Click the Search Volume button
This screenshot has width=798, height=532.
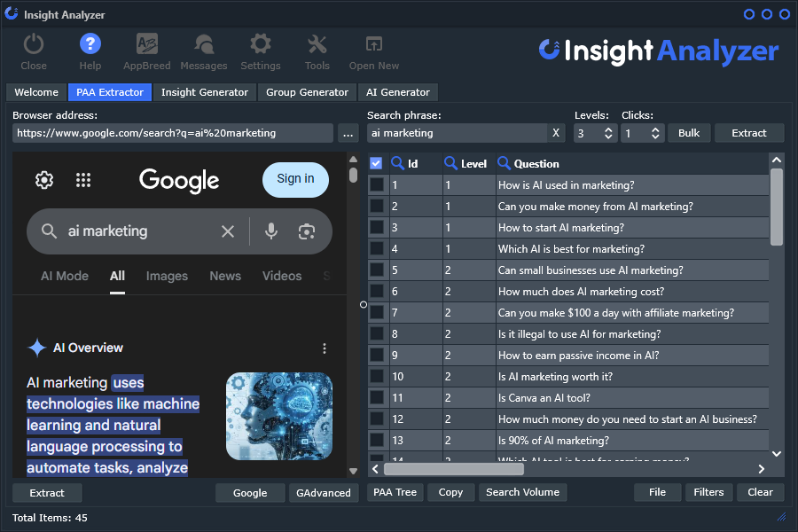pyautogui.click(x=522, y=492)
